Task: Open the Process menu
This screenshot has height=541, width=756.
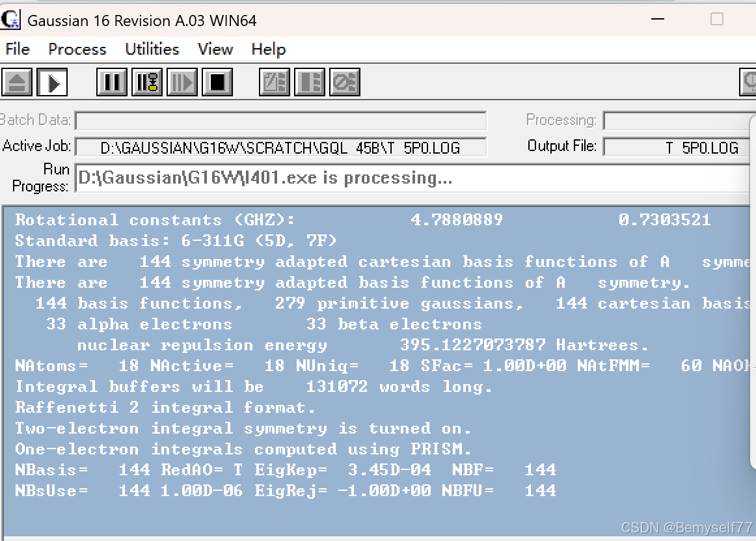Action: [x=77, y=49]
